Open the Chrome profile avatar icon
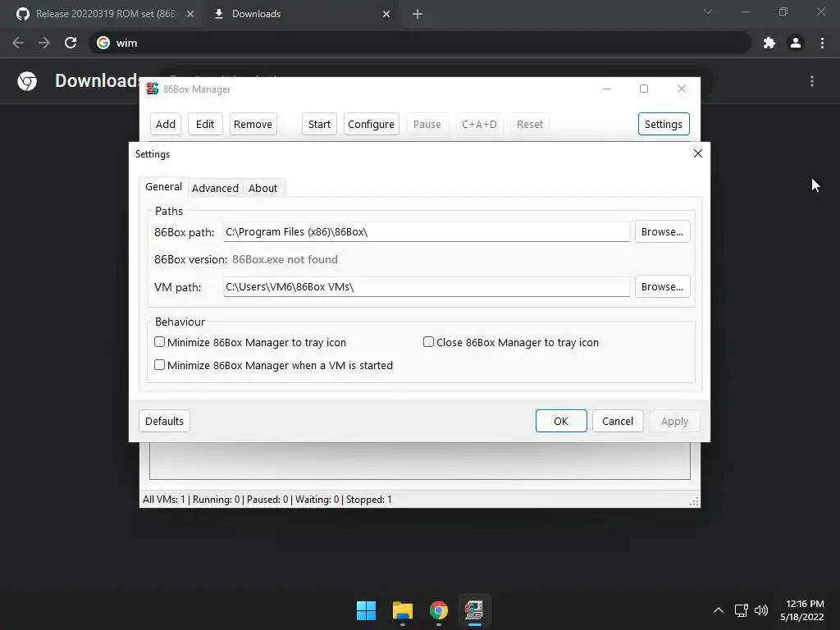The height and width of the screenshot is (630, 840). [x=796, y=43]
